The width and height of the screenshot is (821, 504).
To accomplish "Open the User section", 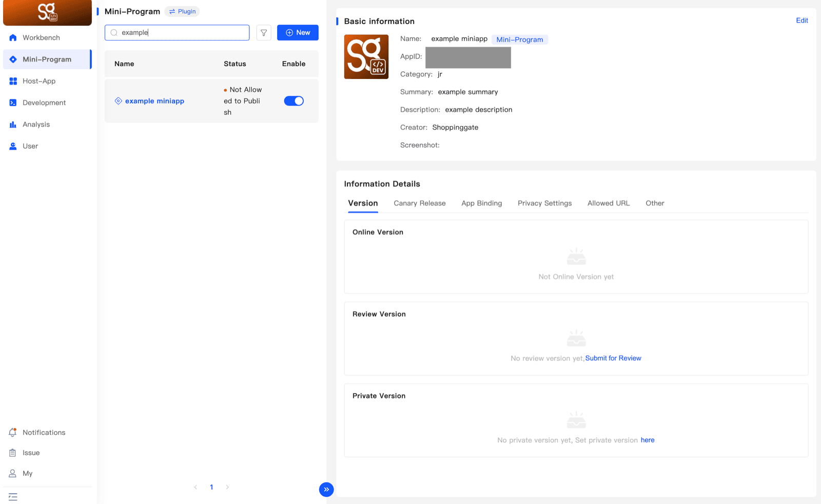I will (30, 146).
